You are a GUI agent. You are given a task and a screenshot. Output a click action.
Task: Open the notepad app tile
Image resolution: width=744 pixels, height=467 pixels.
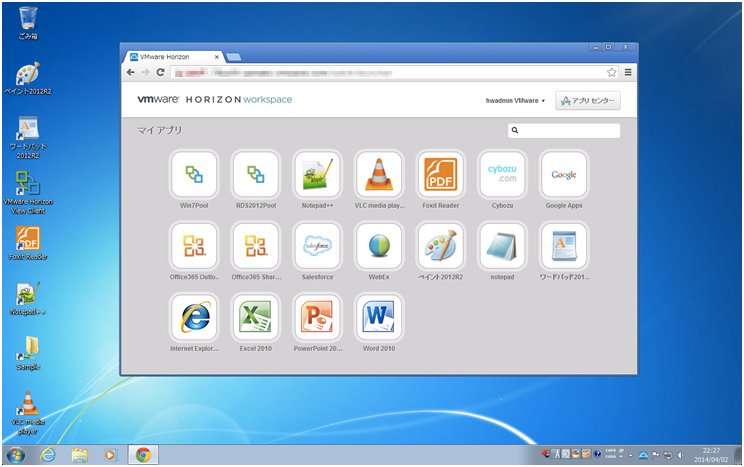point(502,246)
